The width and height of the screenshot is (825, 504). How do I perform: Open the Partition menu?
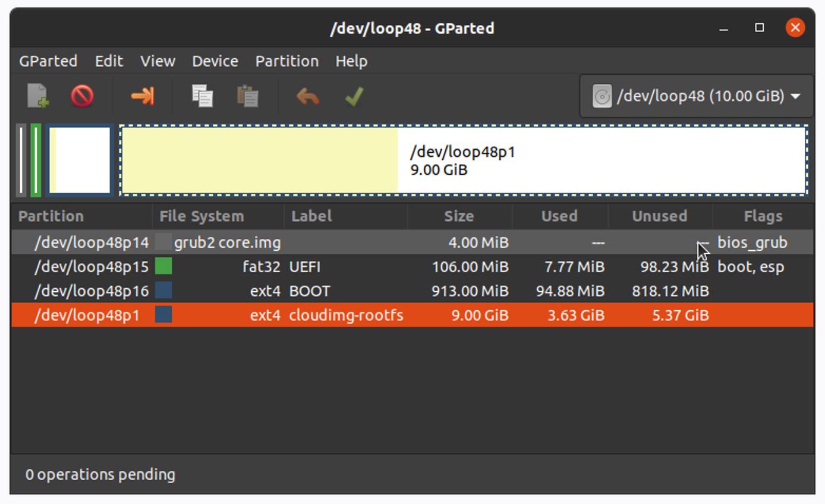pos(286,61)
